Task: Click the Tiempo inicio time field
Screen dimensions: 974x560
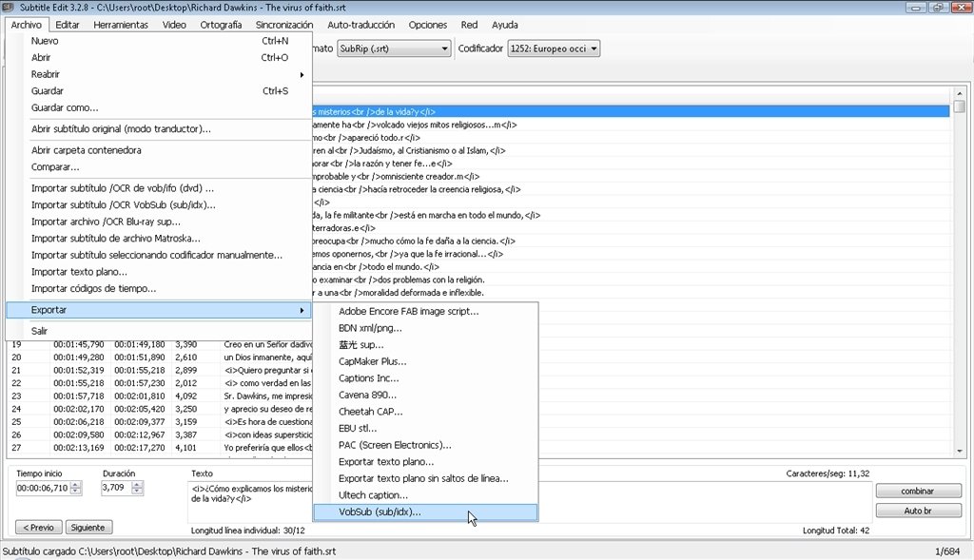Action: tap(42, 488)
